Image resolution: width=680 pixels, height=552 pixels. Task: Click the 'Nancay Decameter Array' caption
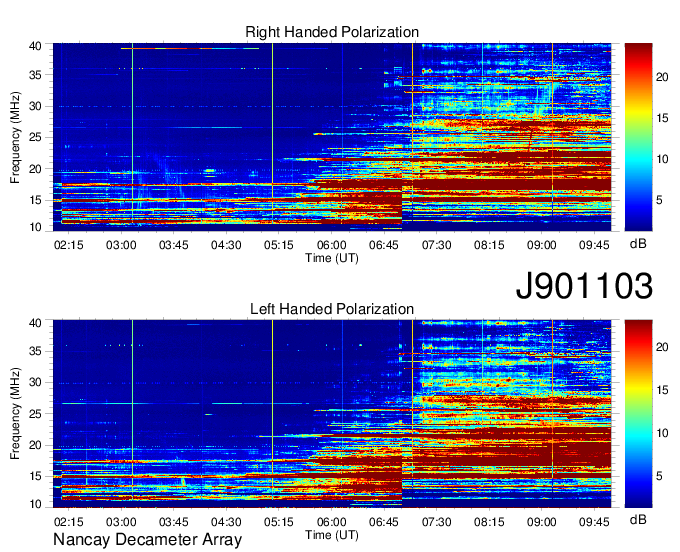tap(147, 540)
